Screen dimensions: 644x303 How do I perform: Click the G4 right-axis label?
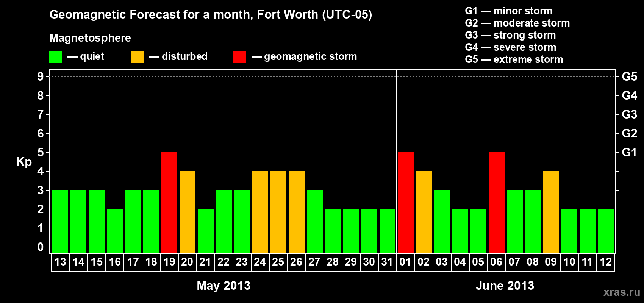click(630, 95)
